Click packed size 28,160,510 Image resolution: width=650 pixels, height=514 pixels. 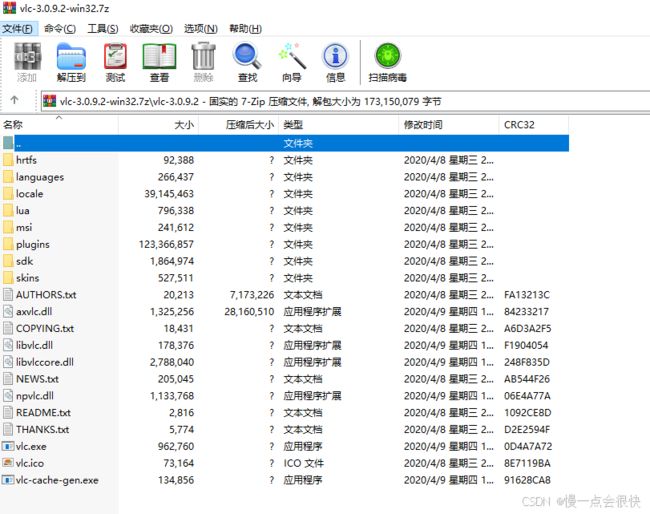pyautogui.click(x=249, y=312)
